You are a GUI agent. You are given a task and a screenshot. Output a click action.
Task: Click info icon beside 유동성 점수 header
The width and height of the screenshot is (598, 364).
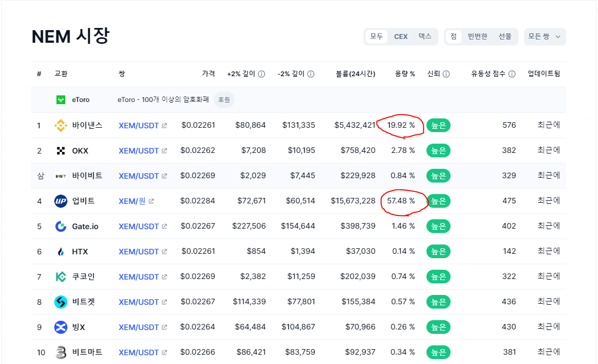click(512, 74)
